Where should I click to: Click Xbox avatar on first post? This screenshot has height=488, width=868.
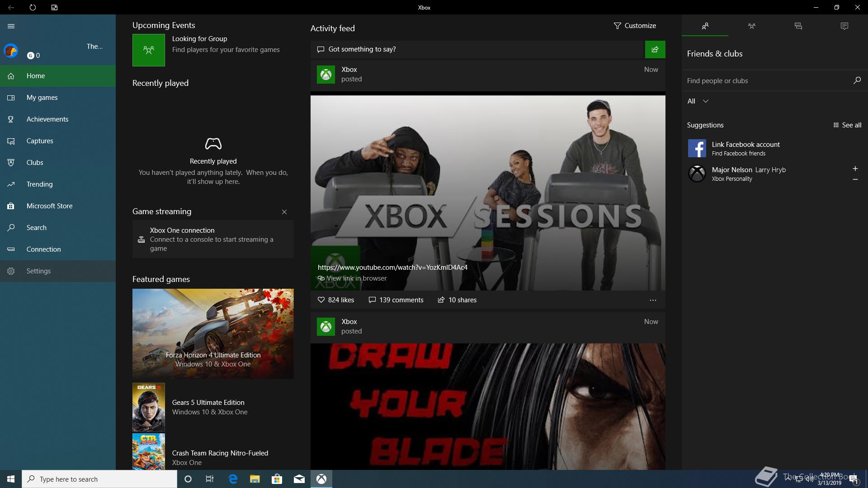click(x=326, y=75)
